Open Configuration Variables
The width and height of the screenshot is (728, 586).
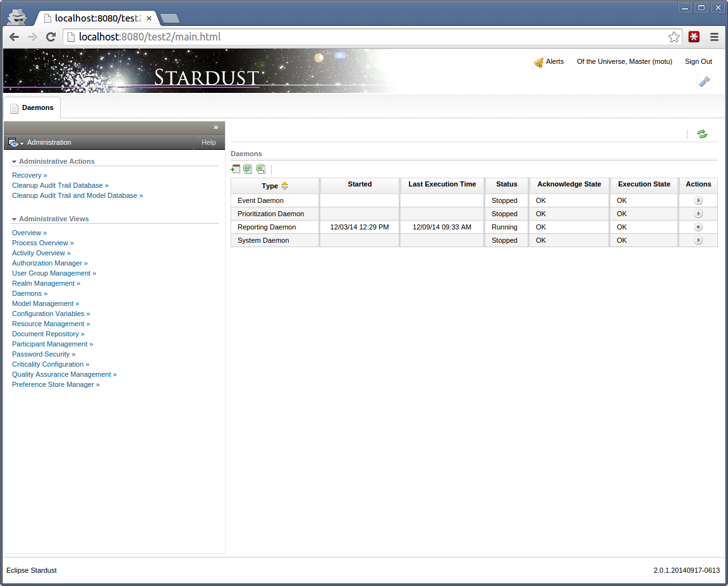coord(51,314)
